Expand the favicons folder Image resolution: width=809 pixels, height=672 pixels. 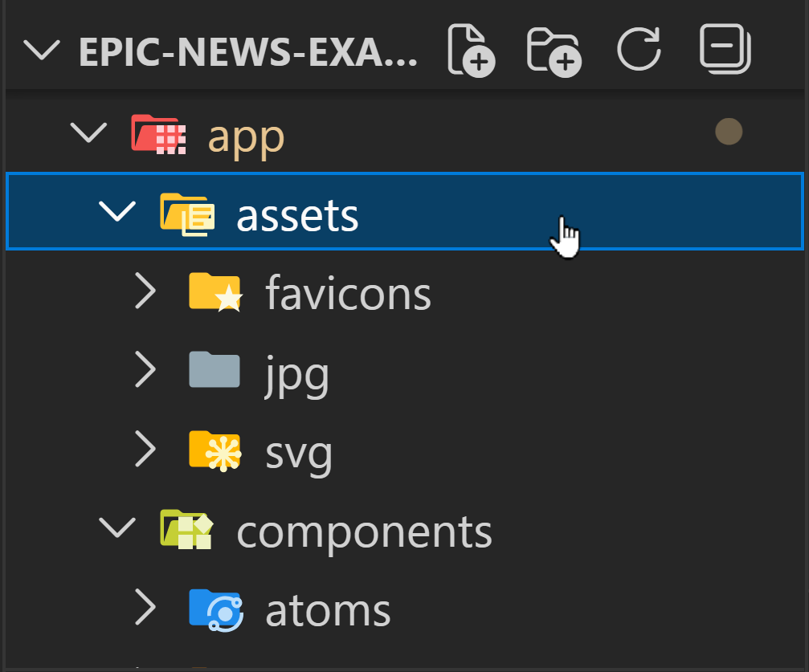[145, 291]
